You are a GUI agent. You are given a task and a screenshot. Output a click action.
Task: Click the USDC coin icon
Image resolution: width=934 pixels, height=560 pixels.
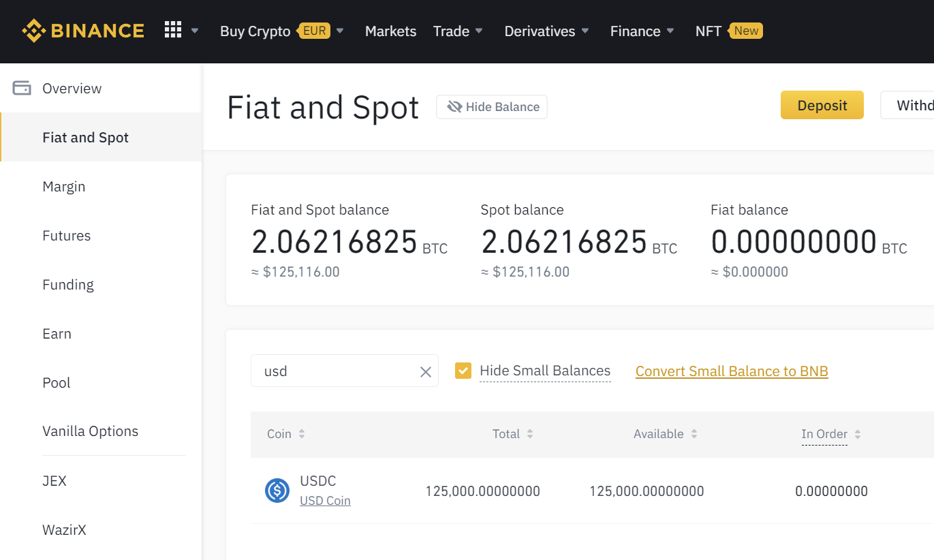tap(277, 491)
